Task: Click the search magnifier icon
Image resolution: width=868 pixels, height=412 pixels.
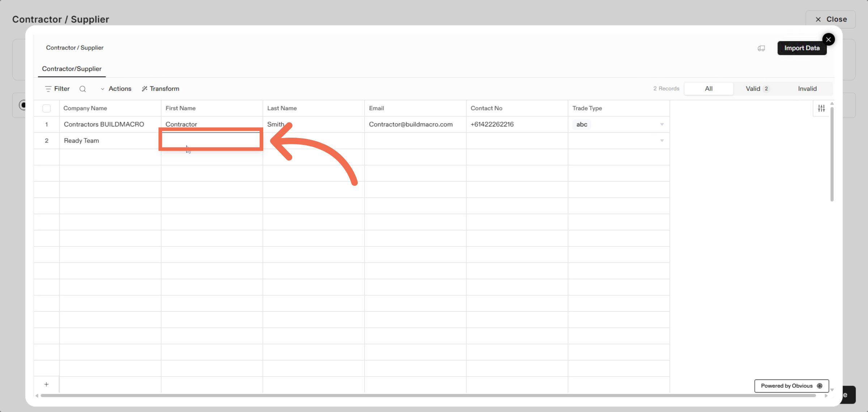Action: tap(82, 89)
